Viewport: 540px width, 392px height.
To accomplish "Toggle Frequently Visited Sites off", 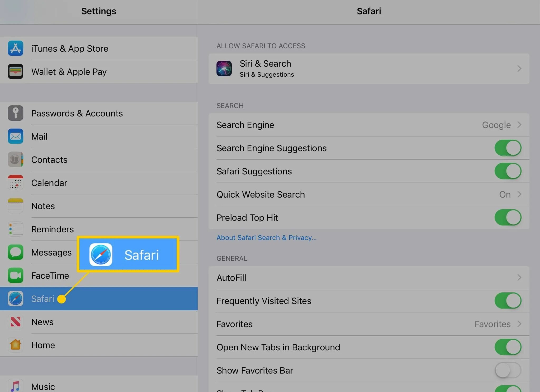I will pyautogui.click(x=508, y=301).
